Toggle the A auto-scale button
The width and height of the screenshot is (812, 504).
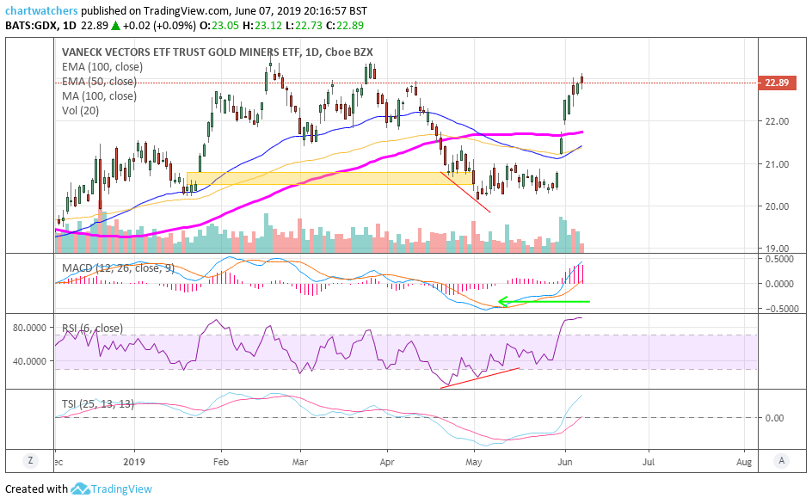[x=781, y=460]
